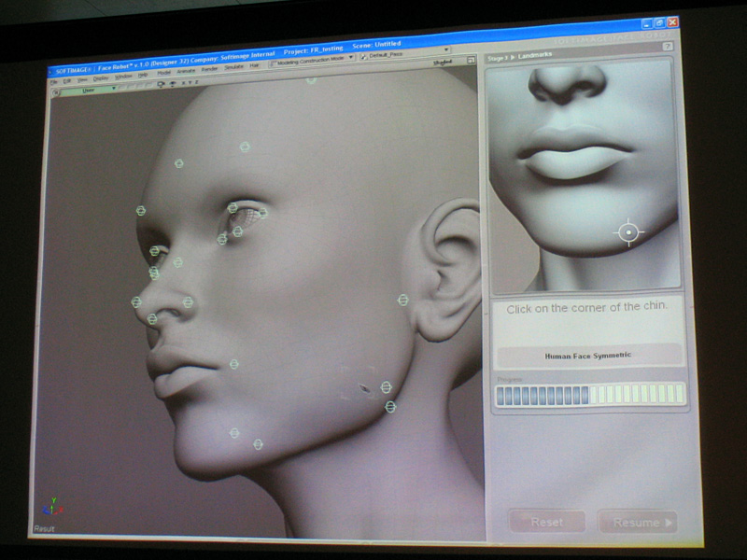Click the XYZ axis gizmo in viewport corner
Image resolution: width=747 pixels, height=560 pixels.
click(x=49, y=510)
